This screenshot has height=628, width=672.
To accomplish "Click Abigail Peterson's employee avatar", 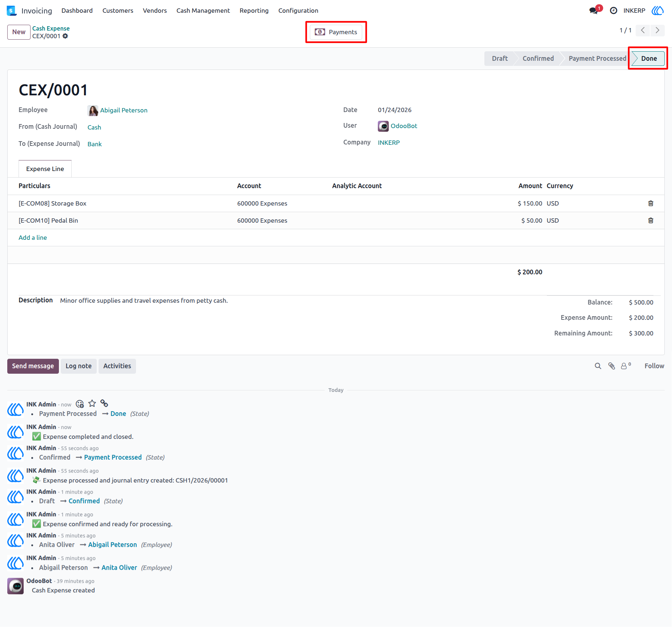I will click(93, 111).
